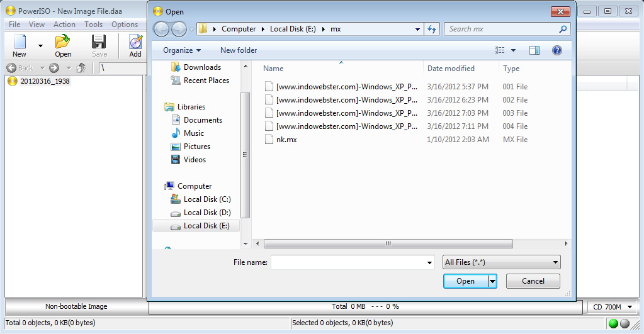The width and height of the screenshot is (644, 334).
Task: Open the Action menu in PowerISO
Action: (64, 24)
